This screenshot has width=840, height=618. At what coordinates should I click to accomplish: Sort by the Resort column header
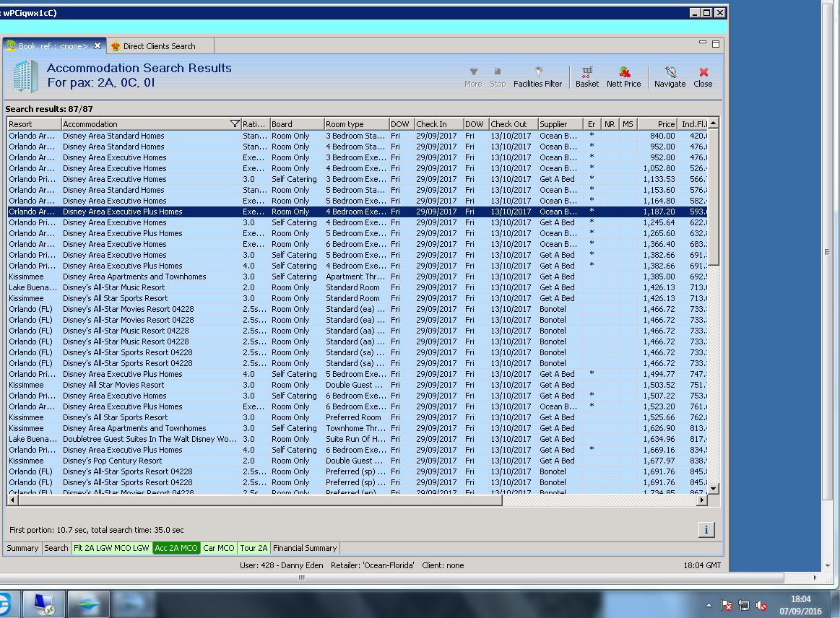(34, 123)
